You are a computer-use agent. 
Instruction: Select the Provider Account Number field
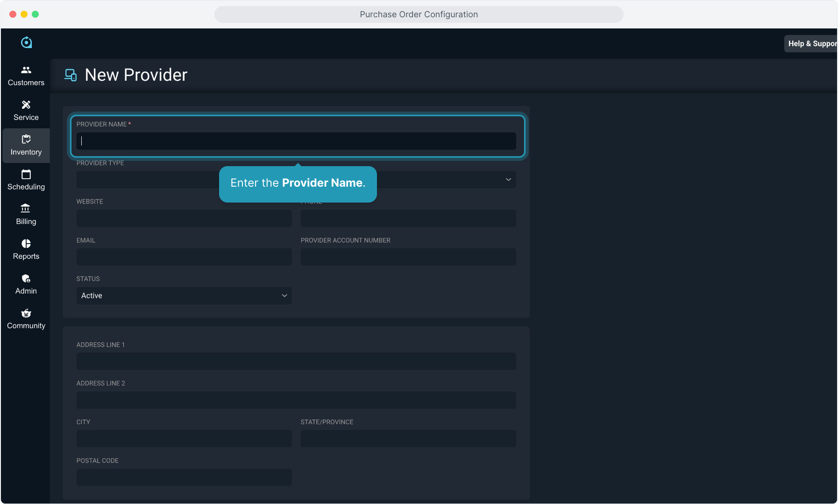point(408,257)
